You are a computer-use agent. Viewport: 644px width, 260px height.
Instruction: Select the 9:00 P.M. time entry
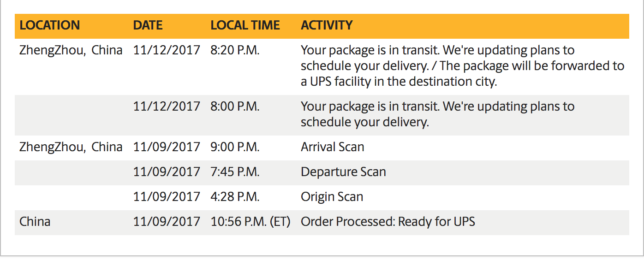(235, 147)
